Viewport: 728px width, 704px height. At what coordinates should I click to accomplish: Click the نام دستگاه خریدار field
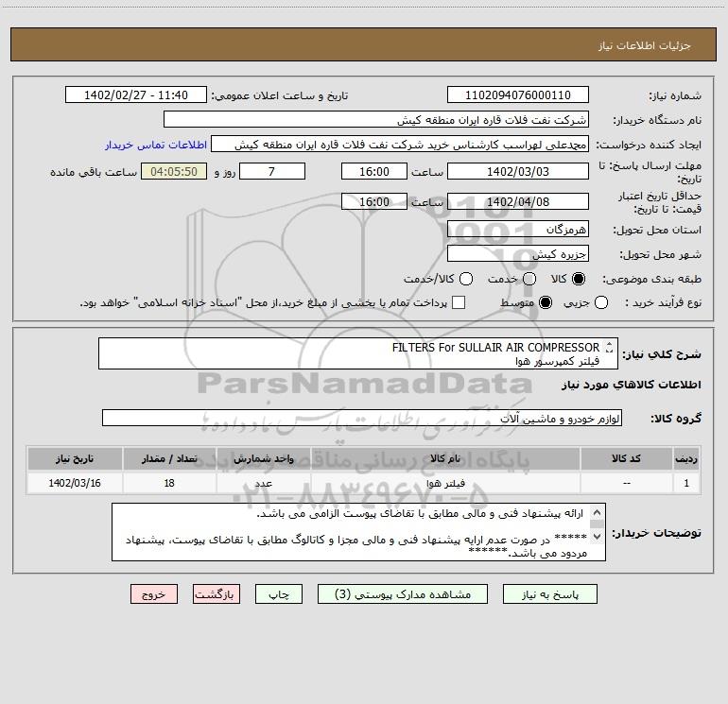[x=376, y=119]
